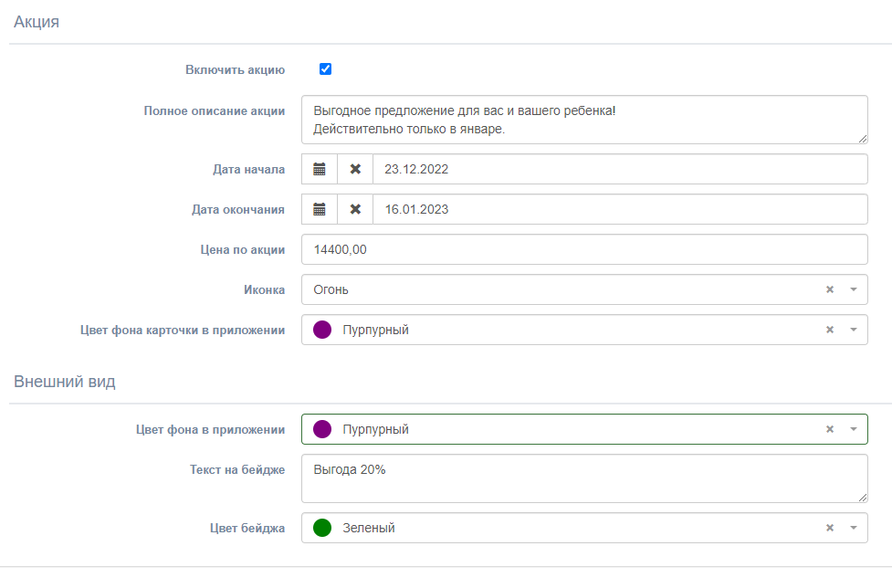Click the start date field showing 23.12.2022
Viewport: 892px width, 588px height.
tap(620, 169)
